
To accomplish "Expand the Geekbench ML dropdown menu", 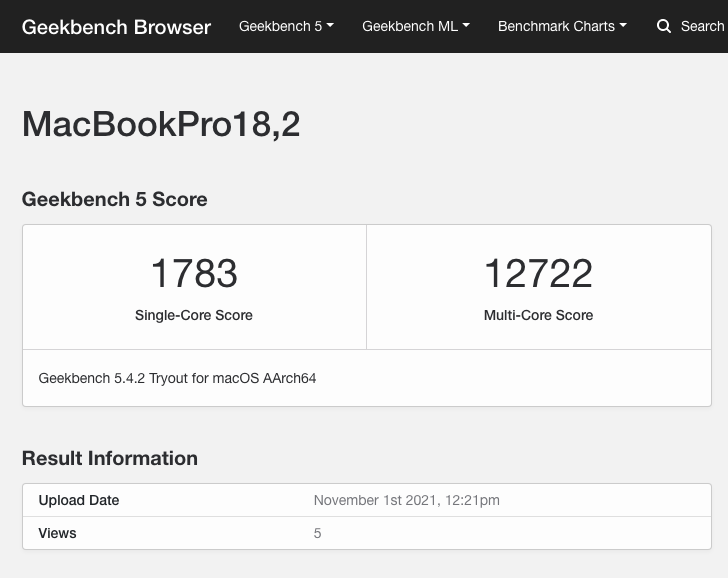I will [416, 26].
